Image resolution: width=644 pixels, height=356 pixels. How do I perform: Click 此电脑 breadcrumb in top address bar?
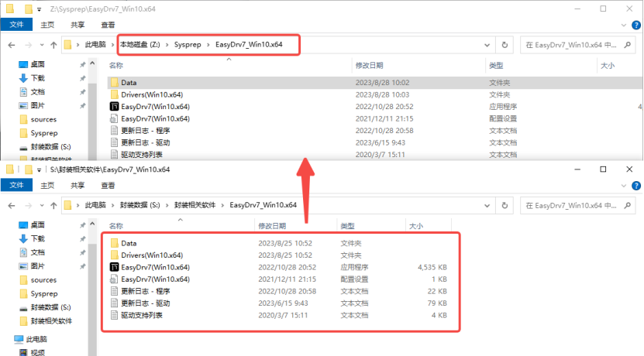click(x=95, y=44)
